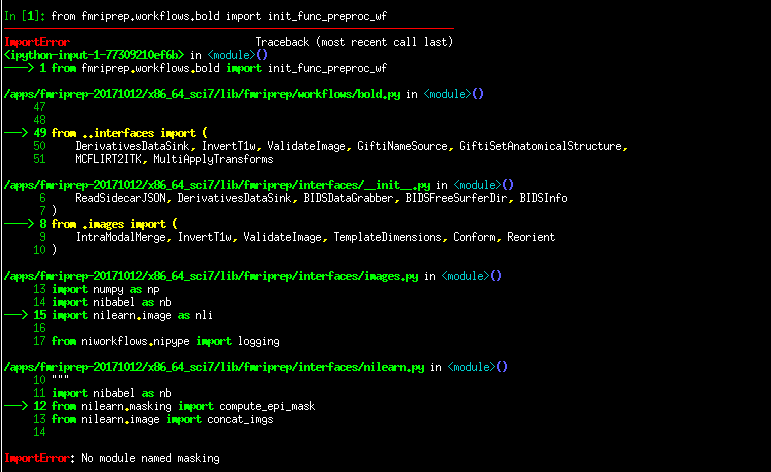Click the red 'ImportError' traceback header
Image resolution: width=771 pixels, height=472 pixels.
[37, 42]
